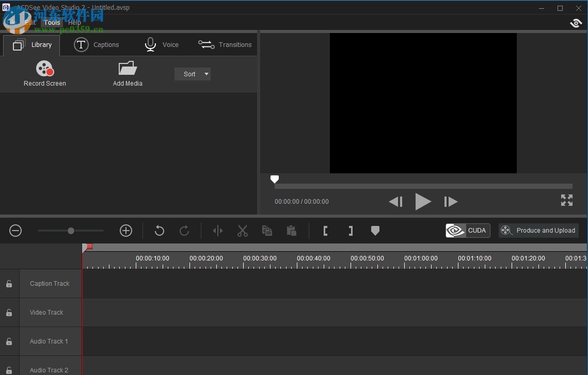Viewport: 588px width, 375px height.
Task: Lock the Caption Track
Action: tap(9, 283)
